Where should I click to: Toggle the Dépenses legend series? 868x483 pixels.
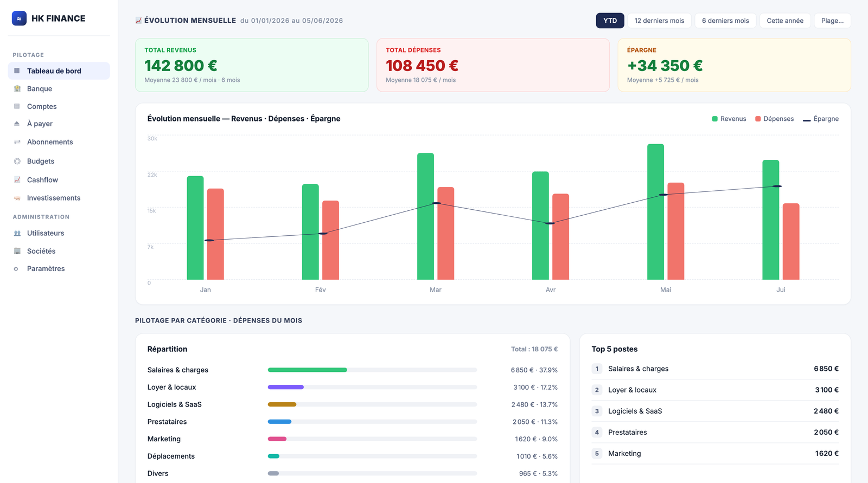click(774, 119)
